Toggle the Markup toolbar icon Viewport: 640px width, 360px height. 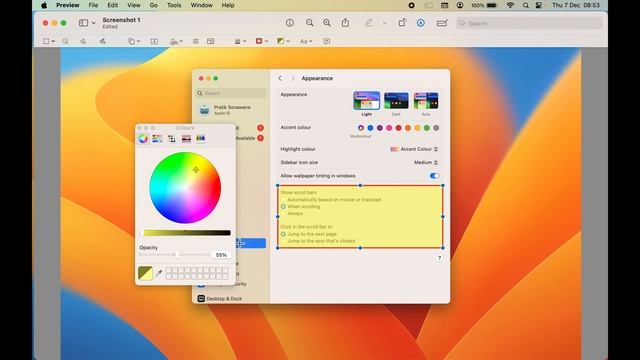click(x=420, y=23)
